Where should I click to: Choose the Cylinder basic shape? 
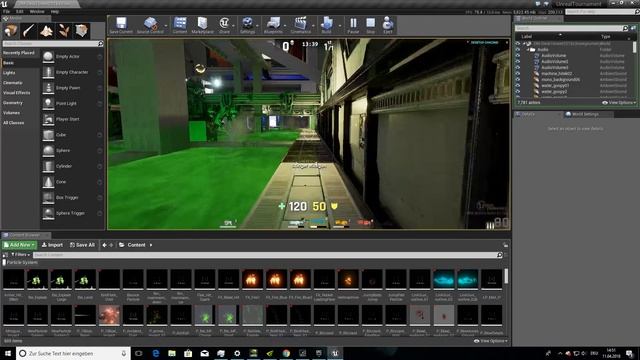coord(72,166)
